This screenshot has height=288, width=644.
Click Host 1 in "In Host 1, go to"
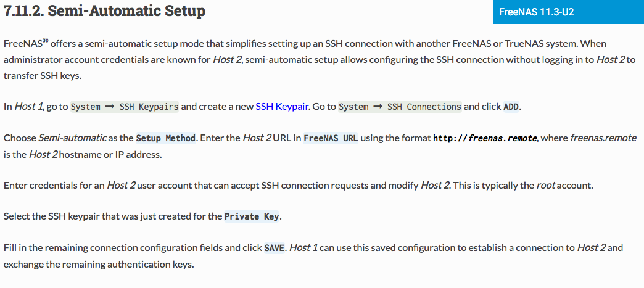pyautogui.click(x=29, y=107)
